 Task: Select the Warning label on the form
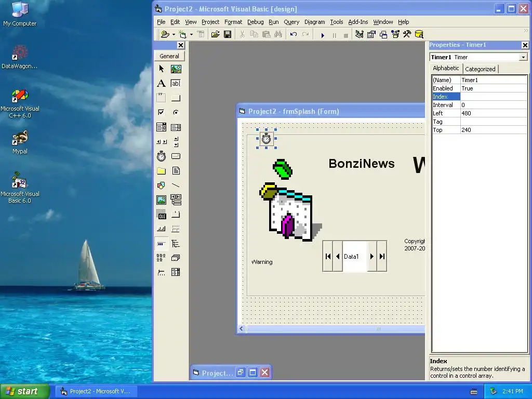(262, 262)
